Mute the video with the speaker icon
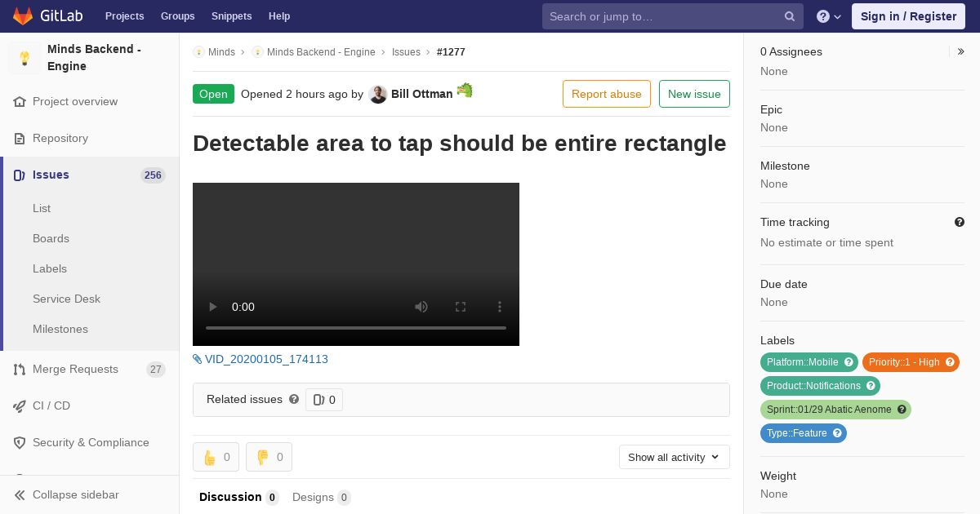 coord(421,307)
